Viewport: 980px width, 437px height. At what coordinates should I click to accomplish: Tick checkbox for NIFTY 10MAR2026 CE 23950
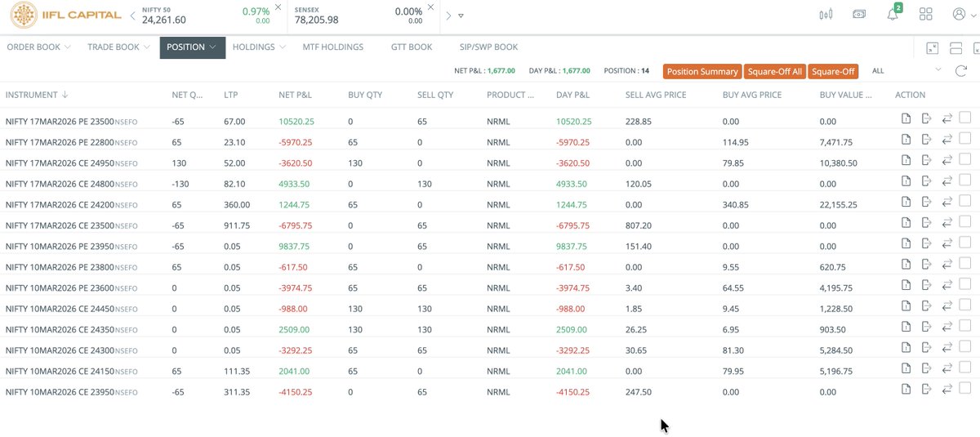[x=965, y=387]
